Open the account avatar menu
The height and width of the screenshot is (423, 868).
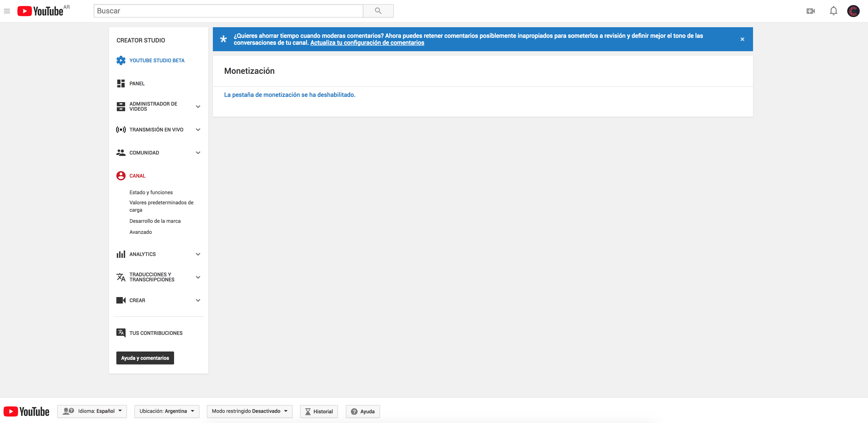click(x=853, y=11)
